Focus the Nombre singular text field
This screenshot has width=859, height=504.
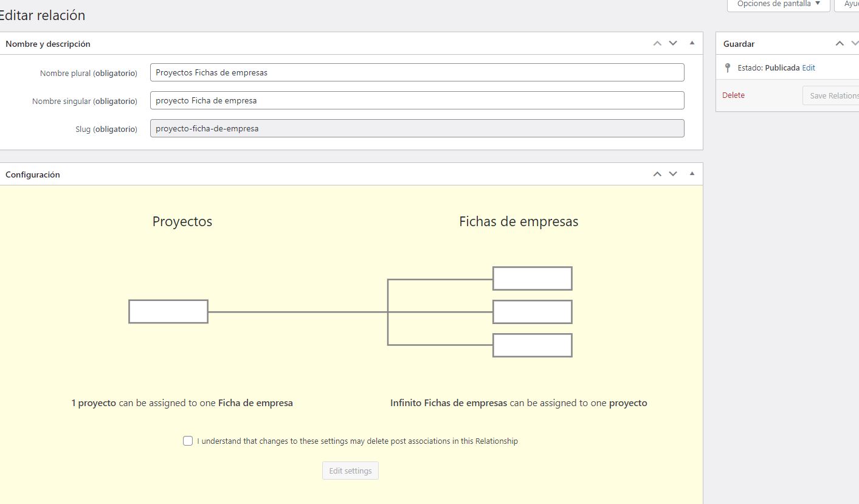[x=416, y=100]
